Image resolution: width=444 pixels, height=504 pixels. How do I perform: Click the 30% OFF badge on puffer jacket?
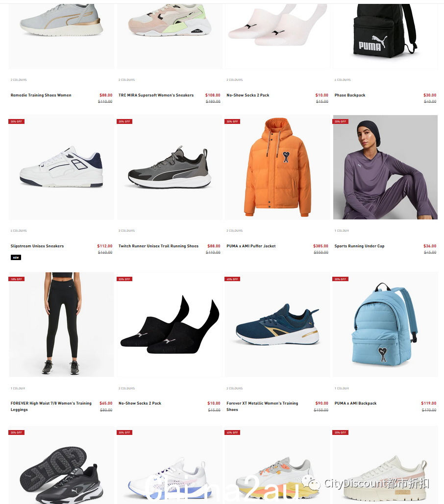click(232, 121)
